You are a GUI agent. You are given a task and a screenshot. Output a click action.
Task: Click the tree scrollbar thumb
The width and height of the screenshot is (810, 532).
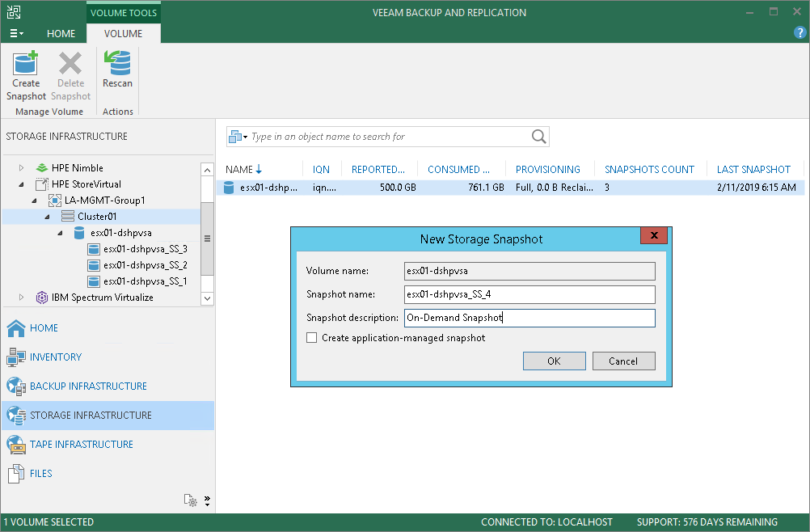click(207, 239)
